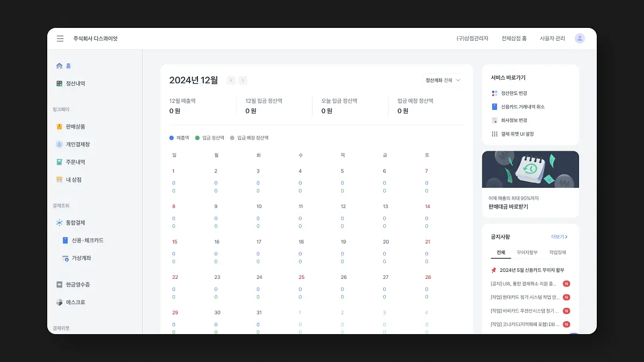Open the 내 상점 store icon
The height and width of the screenshot is (362, 644).
59,180
